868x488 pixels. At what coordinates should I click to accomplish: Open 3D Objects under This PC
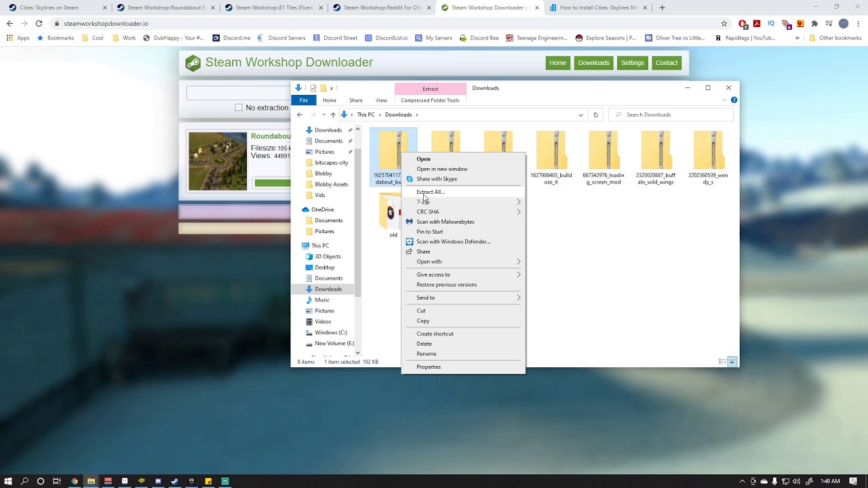tap(328, 256)
